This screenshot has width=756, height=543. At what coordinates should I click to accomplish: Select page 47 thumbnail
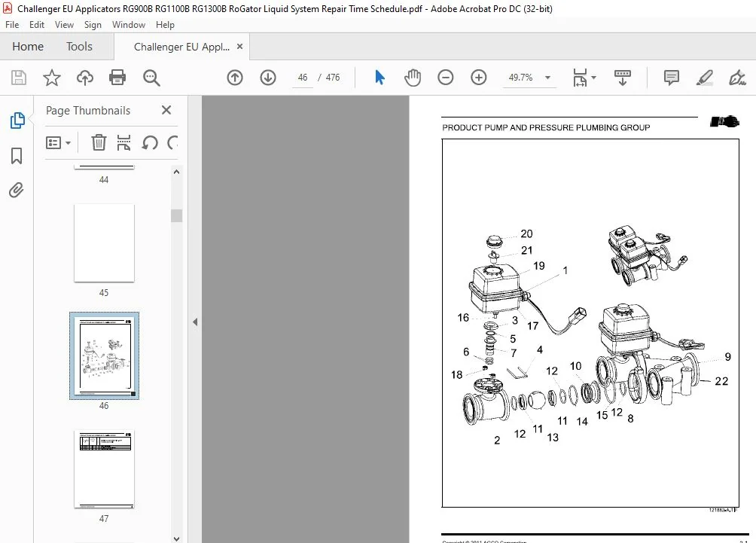pos(104,469)
